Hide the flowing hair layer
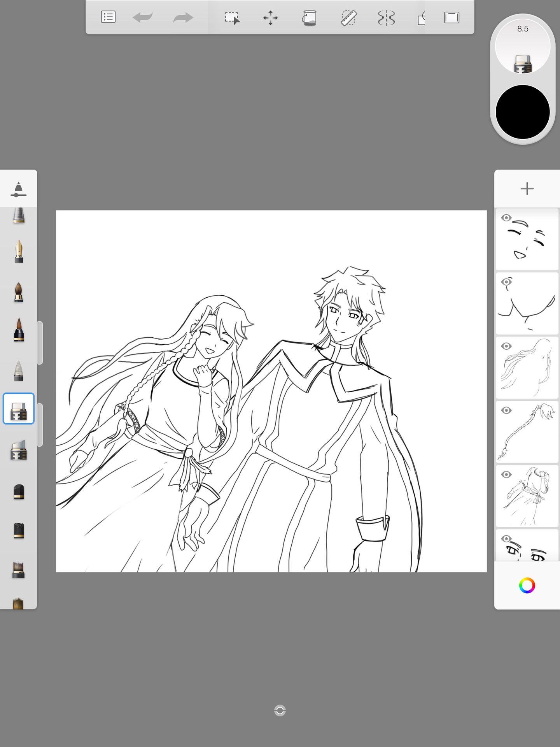The height and width of the screenshot is (747, 560). [506, 346]
